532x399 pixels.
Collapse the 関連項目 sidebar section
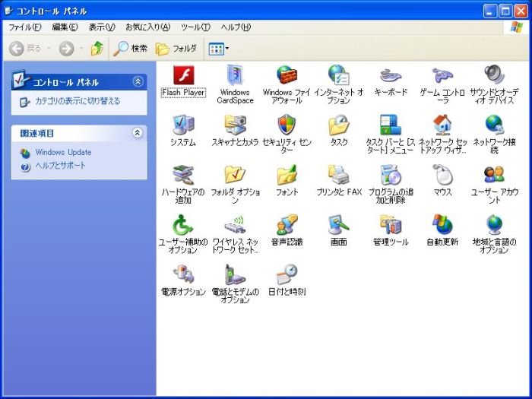(138, 133)
